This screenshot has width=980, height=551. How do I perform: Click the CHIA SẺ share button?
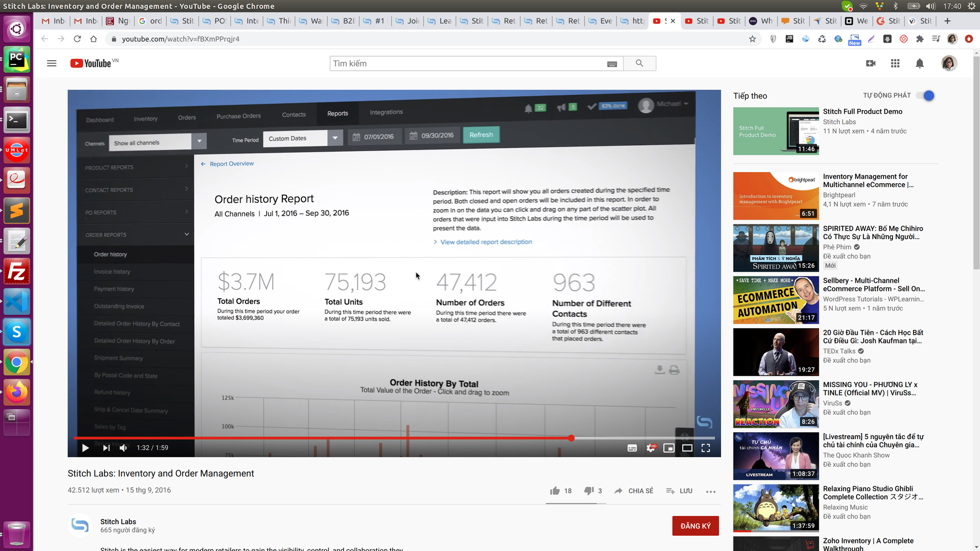click(634, 491)
